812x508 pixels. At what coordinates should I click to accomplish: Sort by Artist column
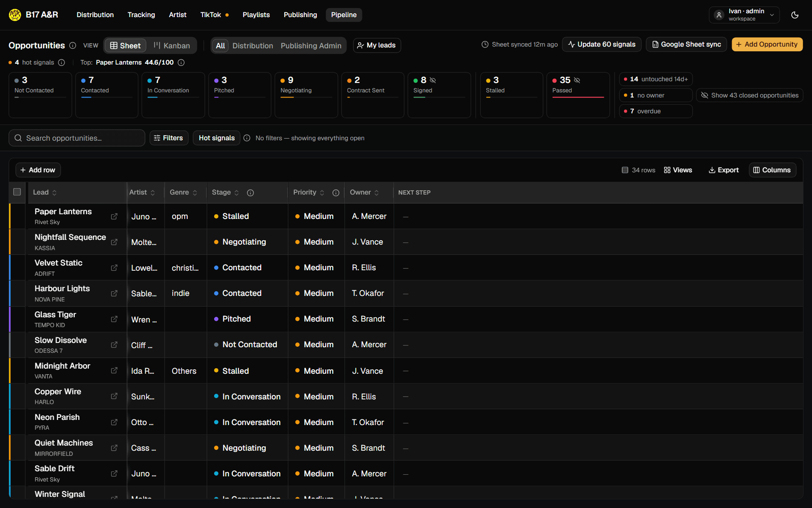click(142, 192)
